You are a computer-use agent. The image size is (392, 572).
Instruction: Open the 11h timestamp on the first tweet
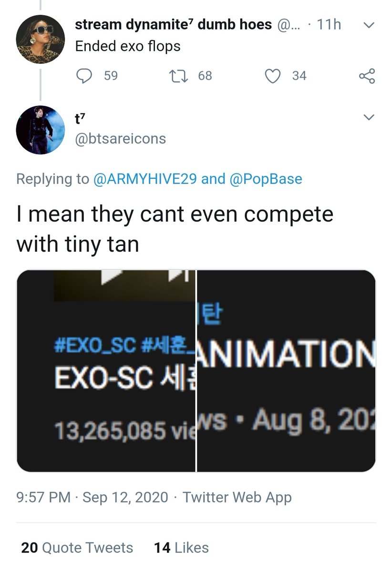click(329, 25)
